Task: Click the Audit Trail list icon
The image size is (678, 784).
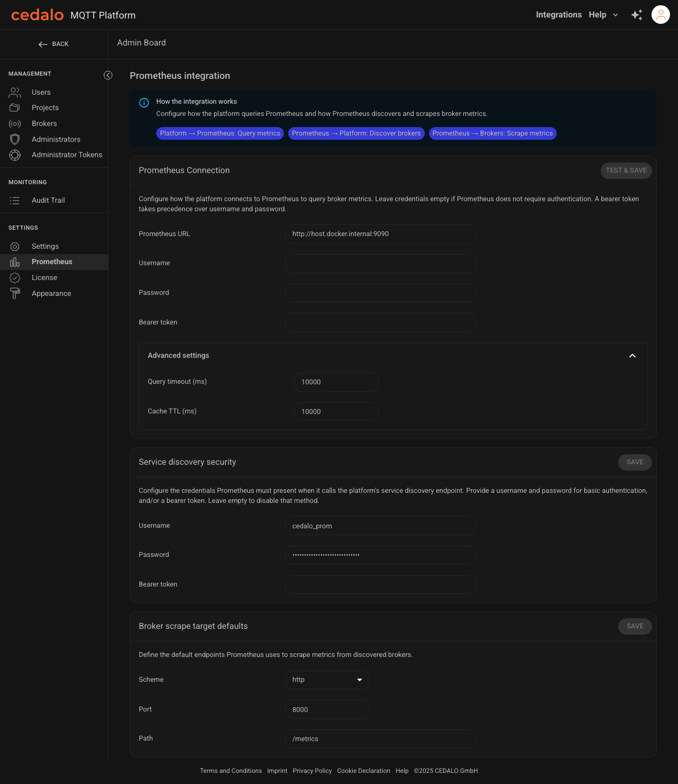Action: [x=15, y=201]
